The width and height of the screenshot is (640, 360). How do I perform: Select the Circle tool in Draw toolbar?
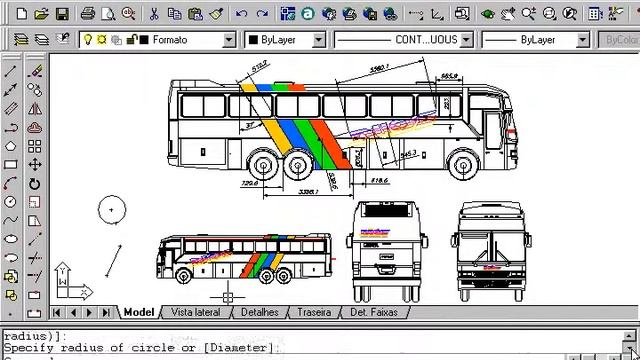pyautogui.click(x=11, y=202)
